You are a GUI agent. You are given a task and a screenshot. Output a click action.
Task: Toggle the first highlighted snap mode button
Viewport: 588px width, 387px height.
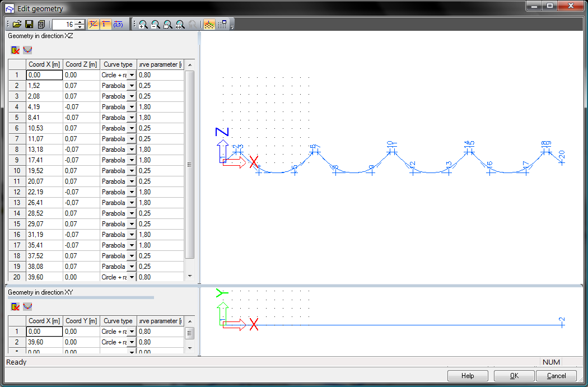pos(94,25)
